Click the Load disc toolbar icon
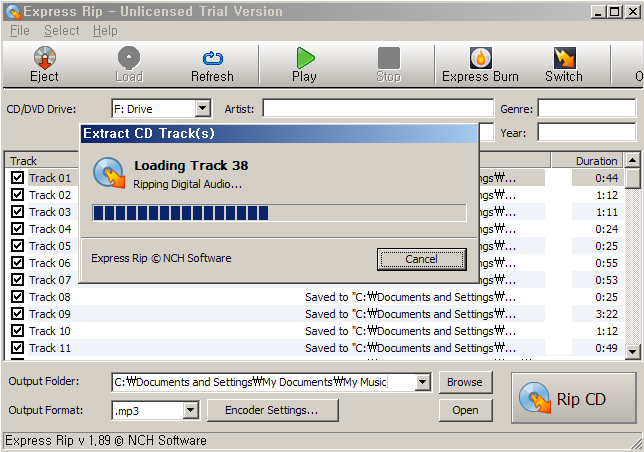644x452 pixels. (x=129, y=57)
